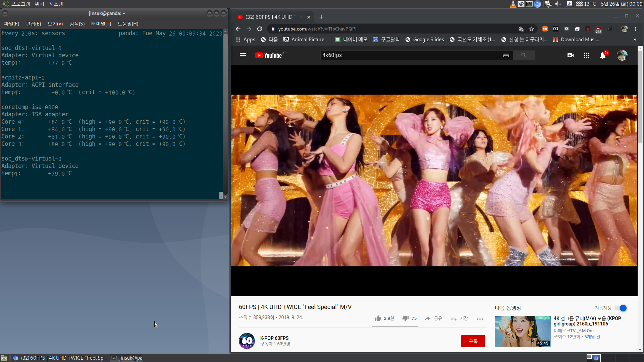Click the terminal prompt extension icon
The image size is (644, 362).
[609, 29]
